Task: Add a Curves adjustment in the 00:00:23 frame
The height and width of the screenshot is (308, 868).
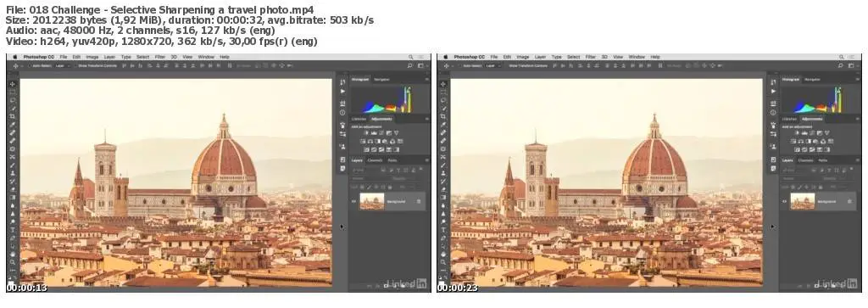Action: click(x=812, y=132)
